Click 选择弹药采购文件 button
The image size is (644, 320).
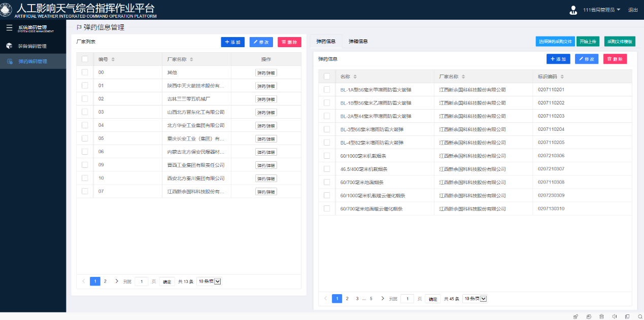[x=555, y=41]
